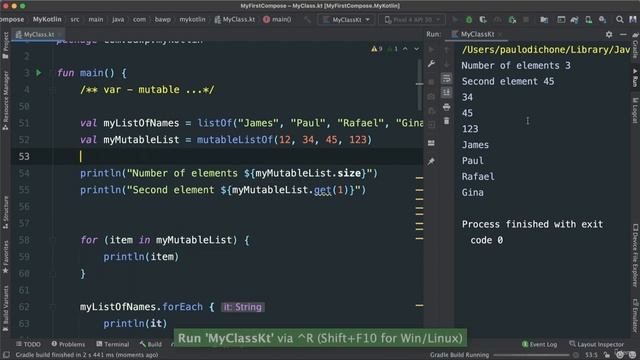Viewport: 640px width, 360px height.
Task: Click the wrench icon in Run panel
Action: pyautogui.click(x=431, y=64)
